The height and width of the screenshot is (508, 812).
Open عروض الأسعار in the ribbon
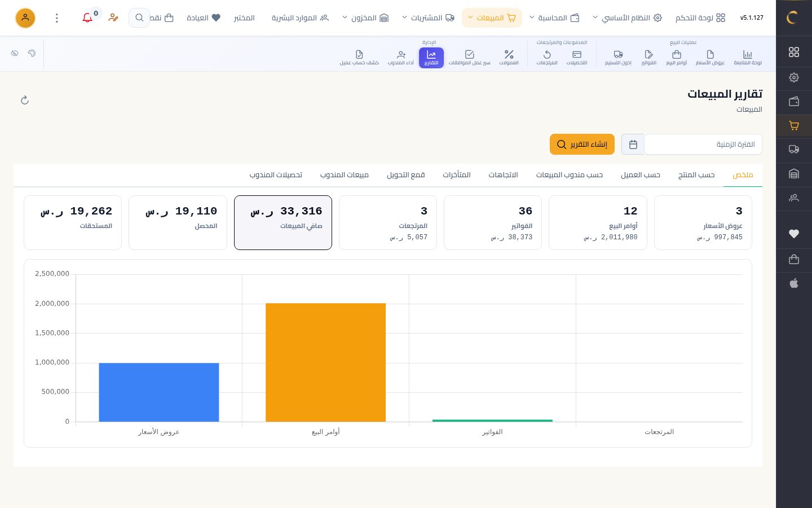710,58
